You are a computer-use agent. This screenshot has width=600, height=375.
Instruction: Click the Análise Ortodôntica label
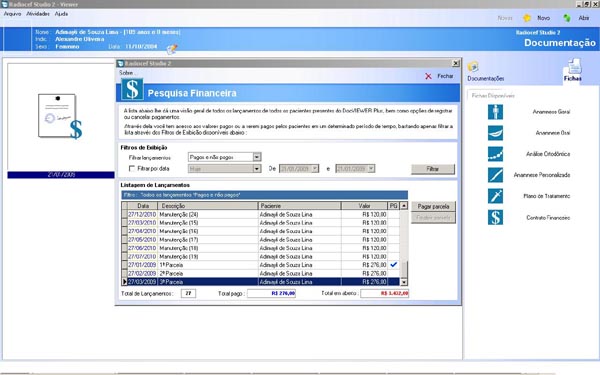pos(548,154)
